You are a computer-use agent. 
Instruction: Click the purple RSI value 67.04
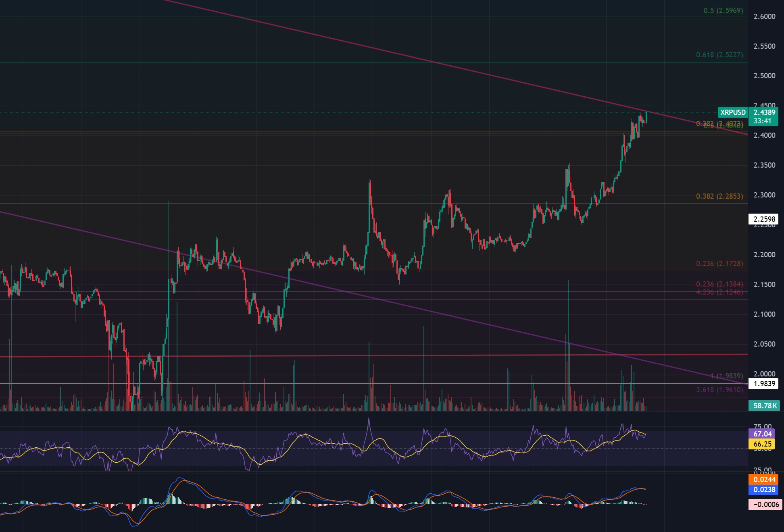pyautogui.click(x=762, y=434)
